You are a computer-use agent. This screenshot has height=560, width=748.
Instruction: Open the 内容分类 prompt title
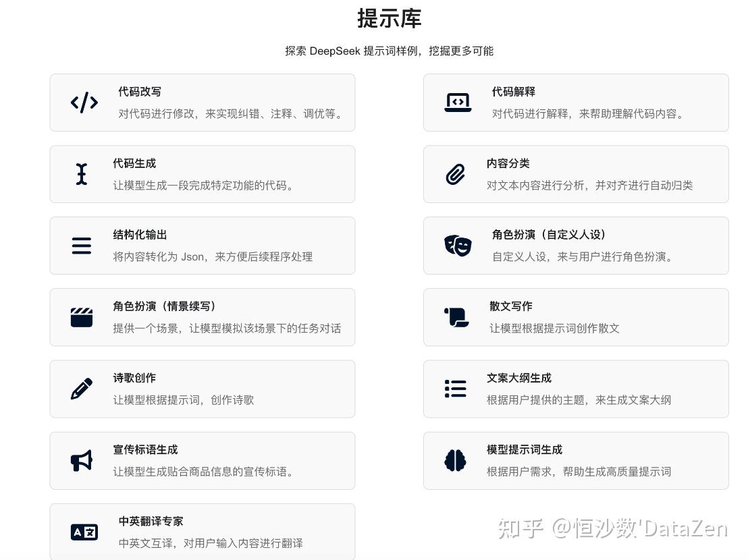tap(508, 163)
